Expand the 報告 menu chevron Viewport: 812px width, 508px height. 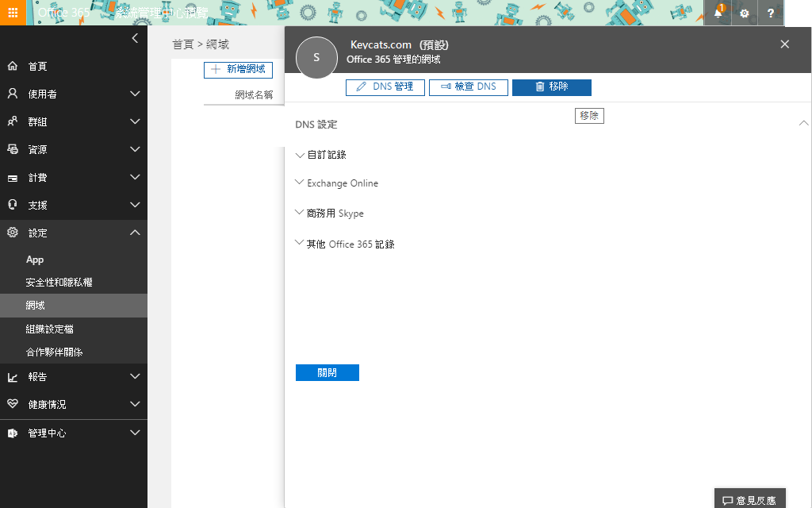(135, 376)
